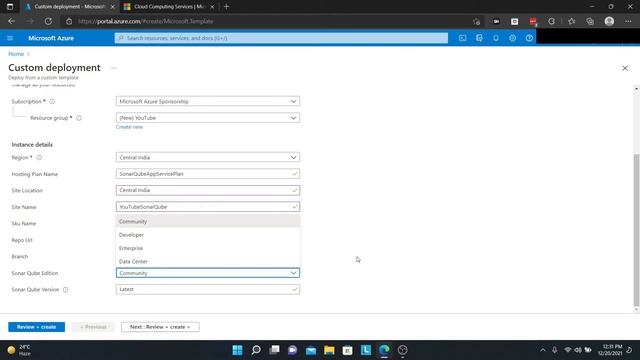Open browser collections icon
Image resolution: width=640 pixels, height=360 pixels.
point(590,21)
